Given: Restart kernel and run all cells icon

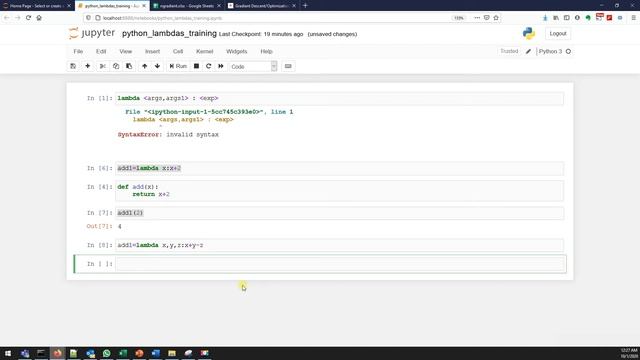Looking at the screenshot, I should click(221, 66).
